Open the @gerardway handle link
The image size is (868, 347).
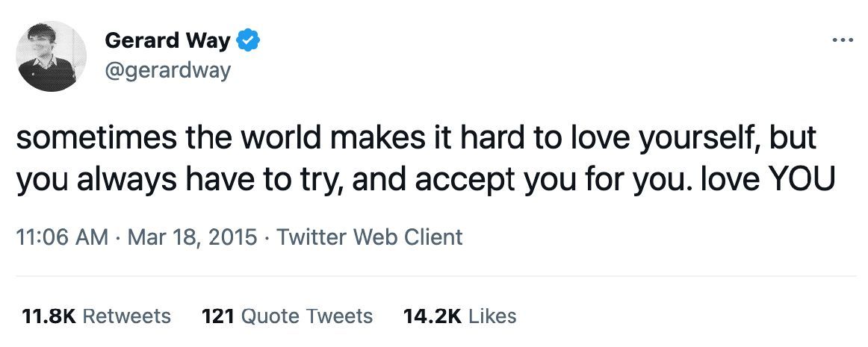coord(168,71)
